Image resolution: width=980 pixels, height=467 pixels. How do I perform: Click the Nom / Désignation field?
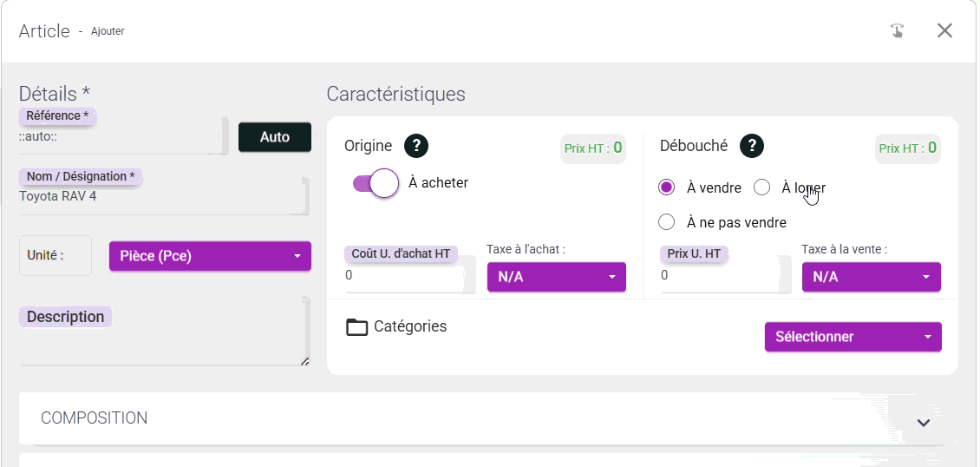click(x=160, y=197)
